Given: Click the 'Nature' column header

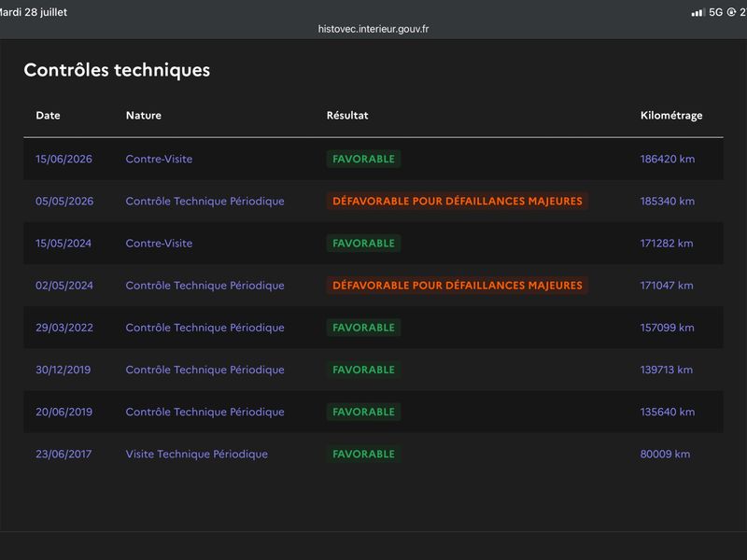Looking at the screenshot, I should click(144, 115).
